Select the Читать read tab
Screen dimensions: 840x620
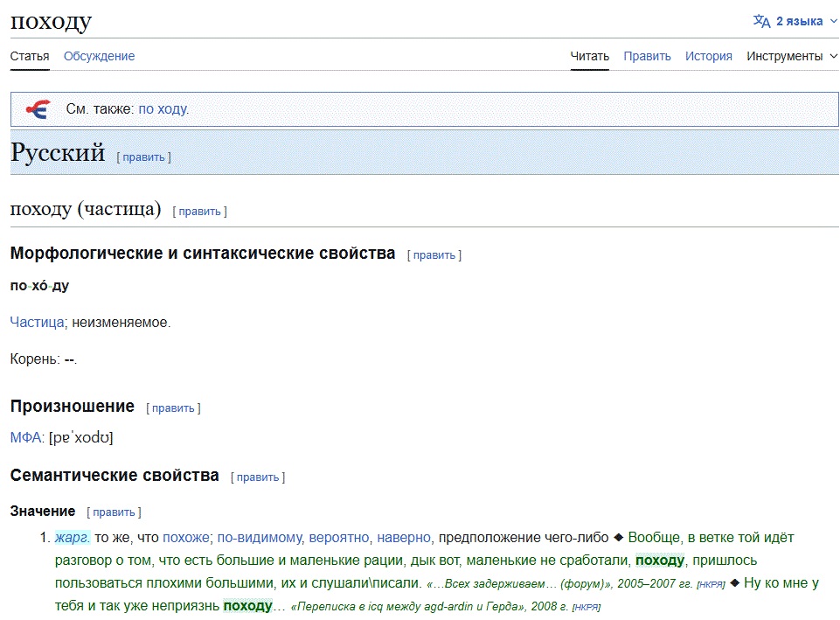pyautogui.click(x=589, y=56)
